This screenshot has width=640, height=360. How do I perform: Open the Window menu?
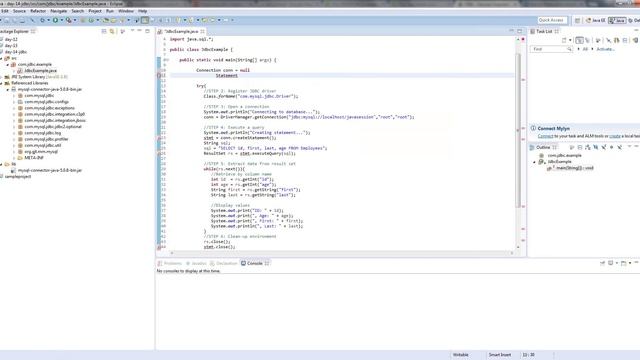pyautogui.click(x=126, y=11)
